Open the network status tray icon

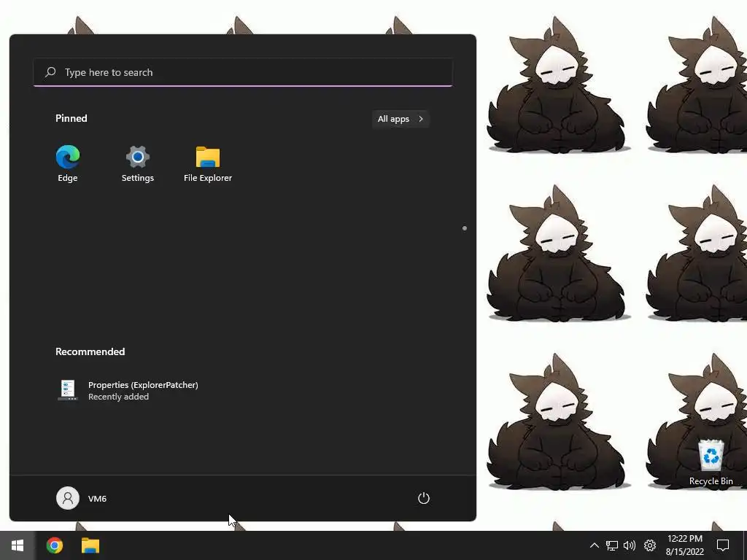612,545
